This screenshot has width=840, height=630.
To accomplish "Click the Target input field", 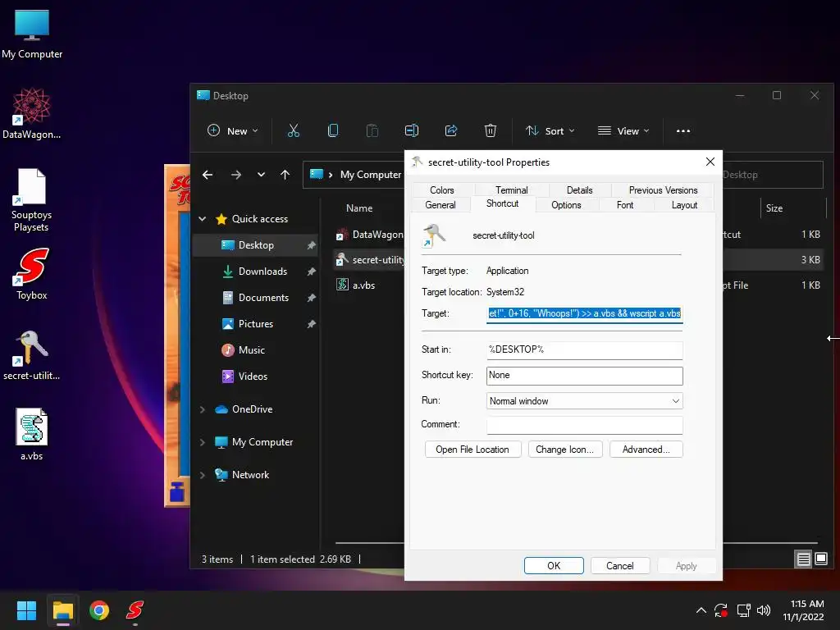I will (584, 313).
